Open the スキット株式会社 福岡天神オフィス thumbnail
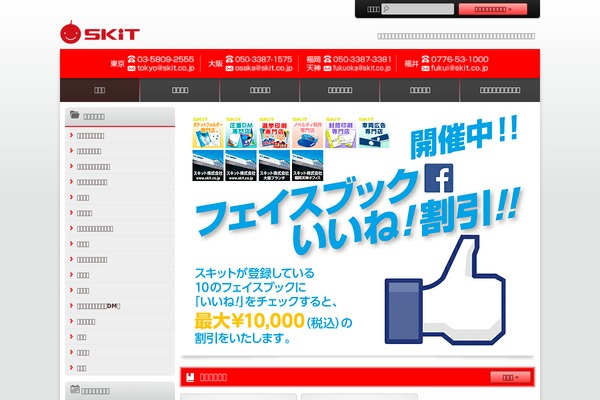Image resolution: width=600 pixels, height=400 pixels. (x=307, y=165)
